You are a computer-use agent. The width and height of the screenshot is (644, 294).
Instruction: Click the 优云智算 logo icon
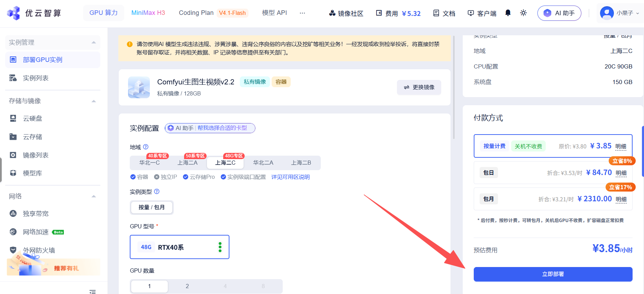pyautogui.click(x=13, y=13)
